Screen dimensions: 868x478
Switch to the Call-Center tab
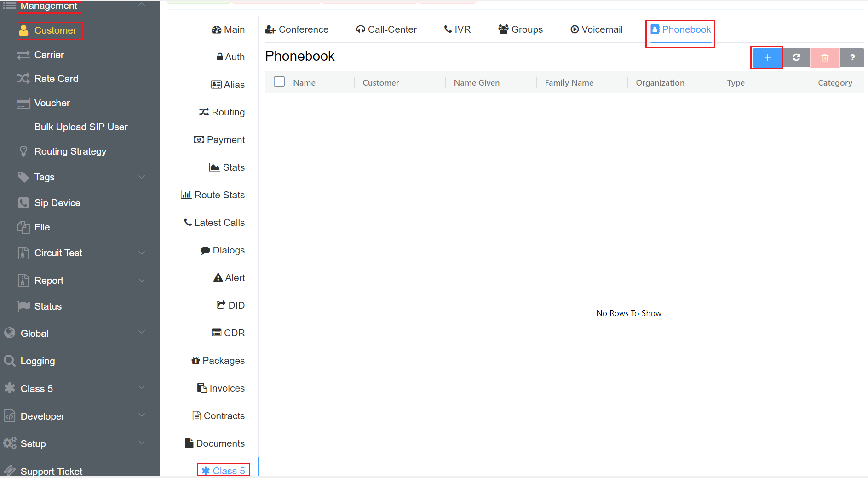pos(386,29)
